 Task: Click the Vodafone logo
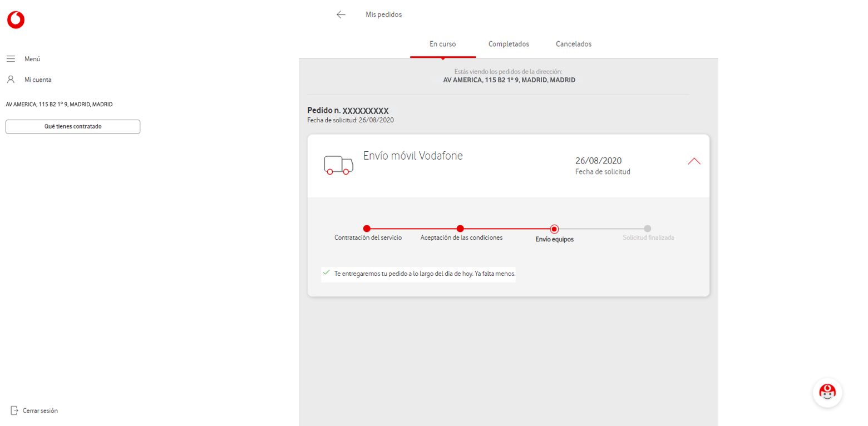point(15,19)
